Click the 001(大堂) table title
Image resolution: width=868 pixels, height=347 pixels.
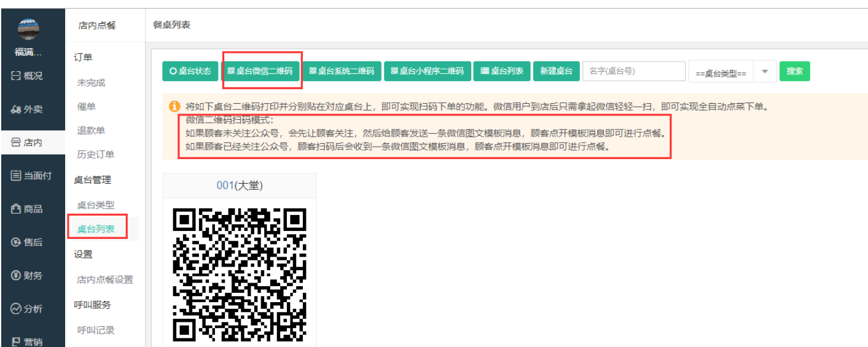240,185
